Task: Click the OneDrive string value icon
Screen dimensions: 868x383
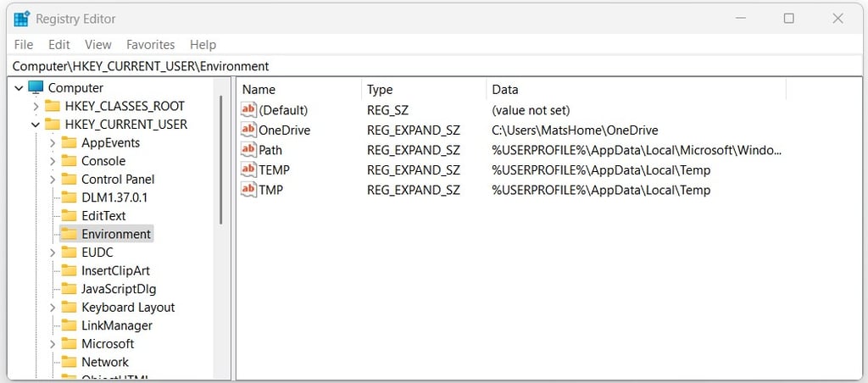Action: point(249,130)
